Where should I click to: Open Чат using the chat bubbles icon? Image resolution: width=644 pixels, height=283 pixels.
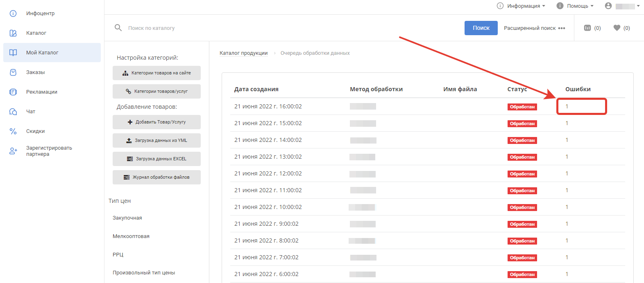click(x=13, y=112)
